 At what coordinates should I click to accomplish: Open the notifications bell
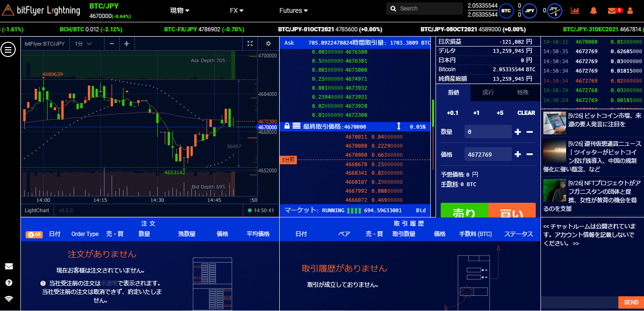click(594, 10)
